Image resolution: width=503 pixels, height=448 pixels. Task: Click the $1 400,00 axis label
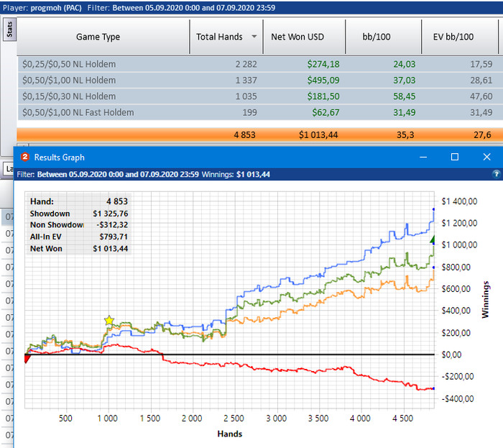point(459,201)
